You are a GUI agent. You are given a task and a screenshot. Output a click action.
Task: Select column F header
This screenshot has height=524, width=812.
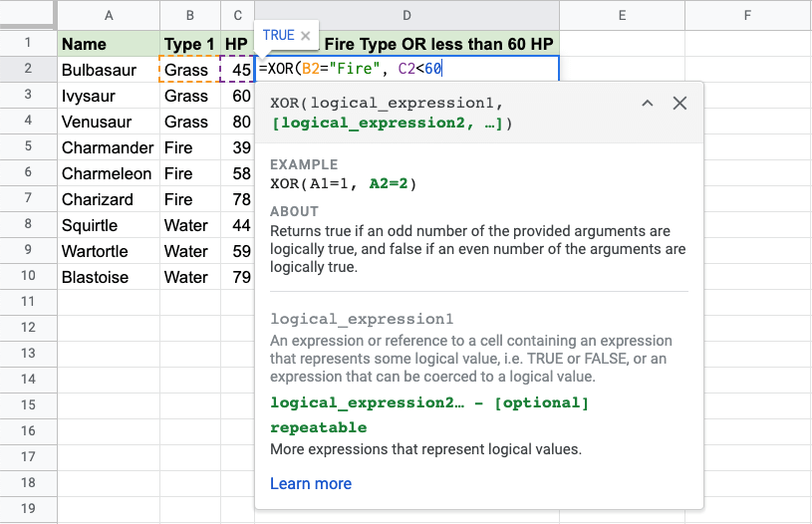(x=747, y=15)
